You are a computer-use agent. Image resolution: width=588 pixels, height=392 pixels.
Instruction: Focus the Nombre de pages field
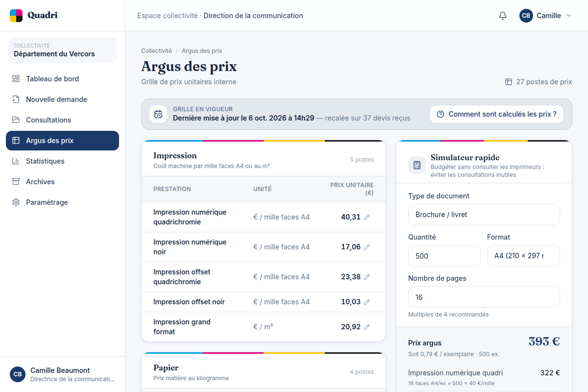(484, 297)
